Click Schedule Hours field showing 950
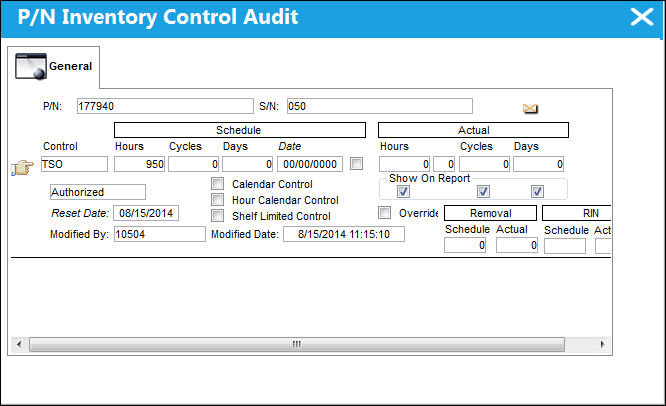This screenshot has height=406, width=666. [x=139, y=164]
